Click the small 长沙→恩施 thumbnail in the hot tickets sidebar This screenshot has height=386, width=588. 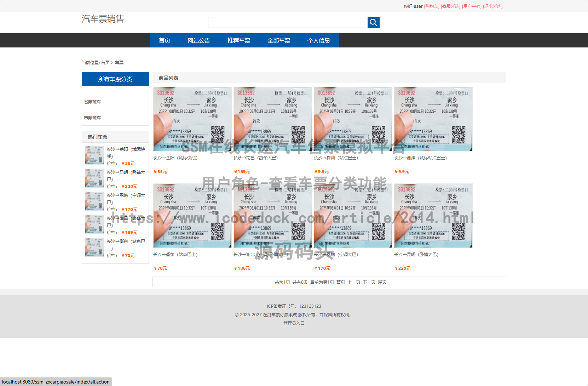pyautogui.click(x=94, y=201)
